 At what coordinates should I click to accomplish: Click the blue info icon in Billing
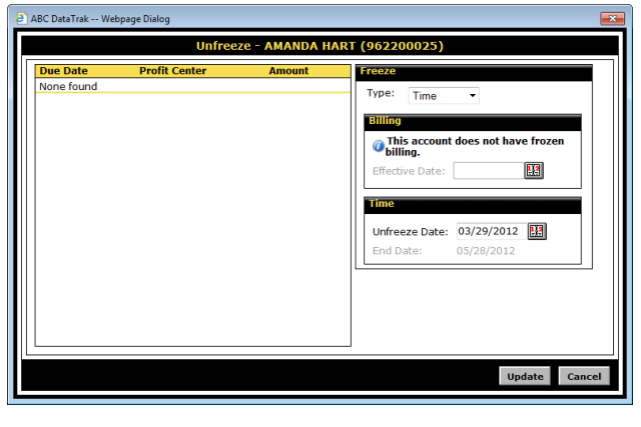point(379,146)
